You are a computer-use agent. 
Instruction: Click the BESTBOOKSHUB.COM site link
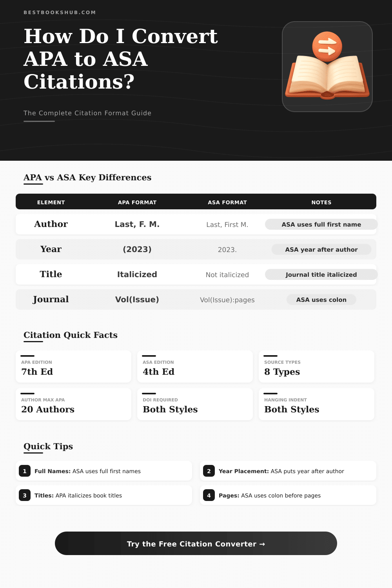[x=60, y=13]
